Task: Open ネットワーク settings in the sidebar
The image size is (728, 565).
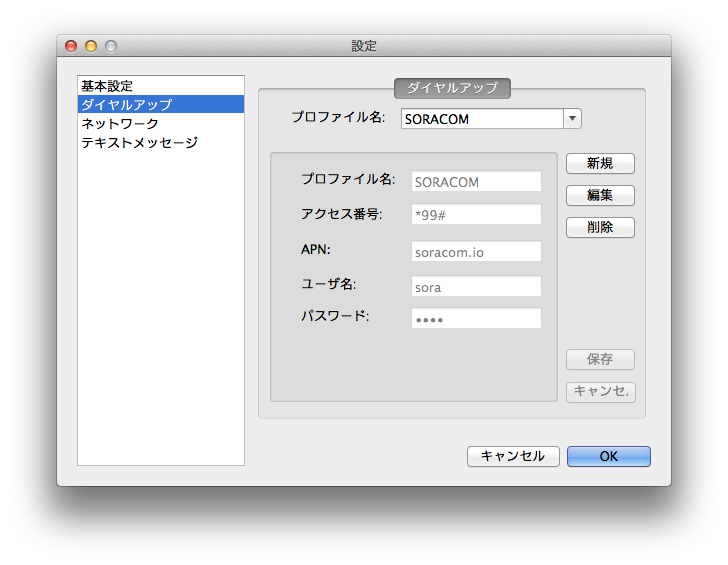Action: [x=161, y=123]
